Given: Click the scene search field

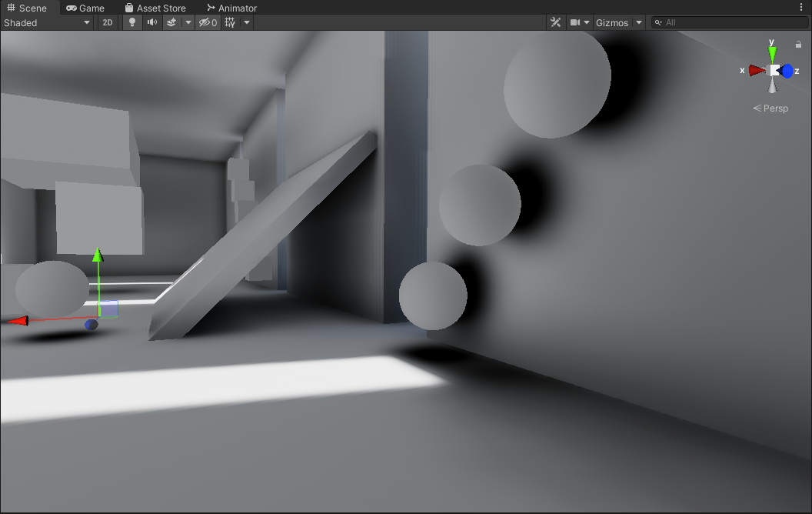Looking at the screenshot, I should click(729, 22).
